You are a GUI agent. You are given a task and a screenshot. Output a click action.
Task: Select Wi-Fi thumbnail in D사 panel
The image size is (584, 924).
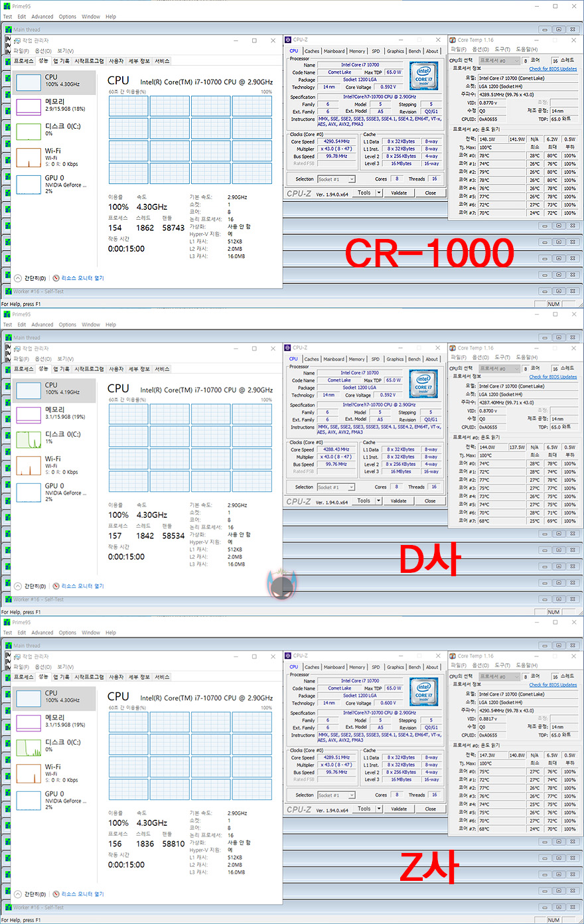coord(29,465)
